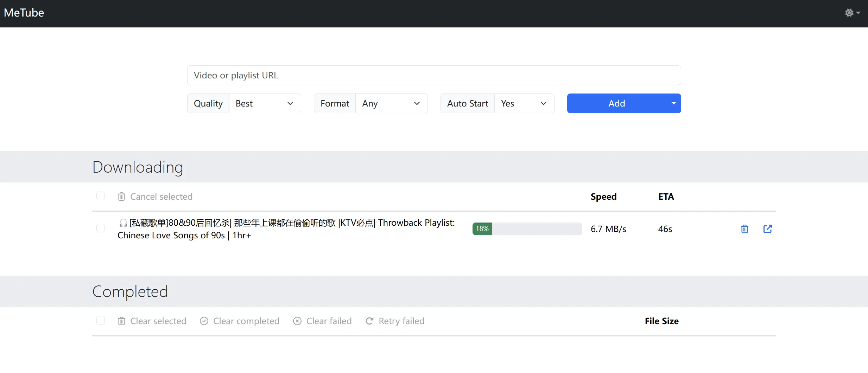Open the downloading video's external link icon
This screenshot has height=373, width=868.
point(768,229)
